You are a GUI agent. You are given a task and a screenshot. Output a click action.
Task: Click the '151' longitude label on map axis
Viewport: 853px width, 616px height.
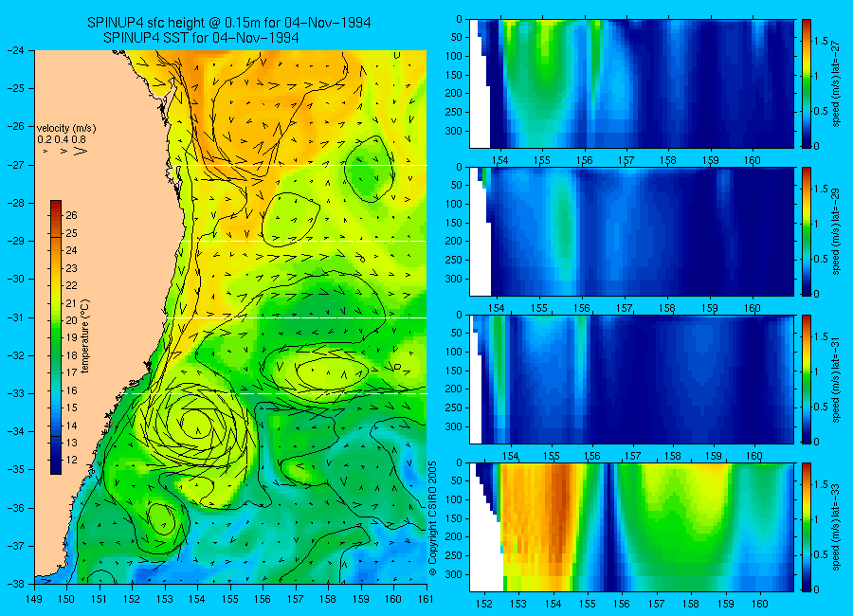click(x=100, y=599)
